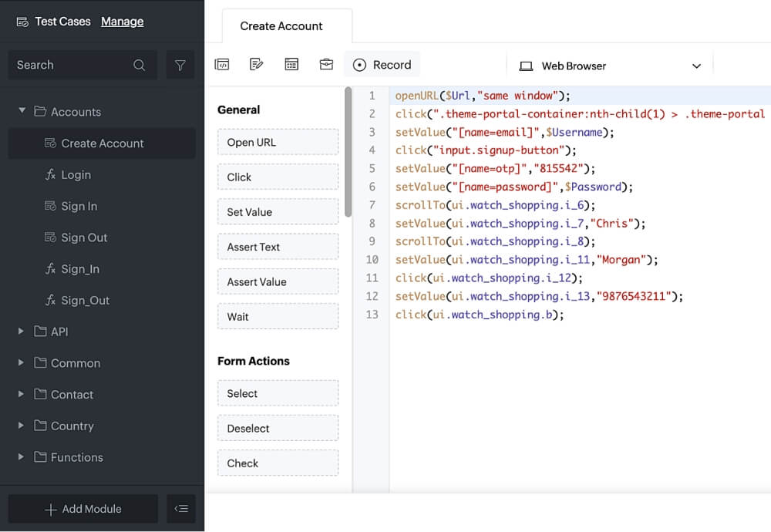Click the search magnifier icon
Image resolution: width=771 pixels, height=532 pixels.
139,66
